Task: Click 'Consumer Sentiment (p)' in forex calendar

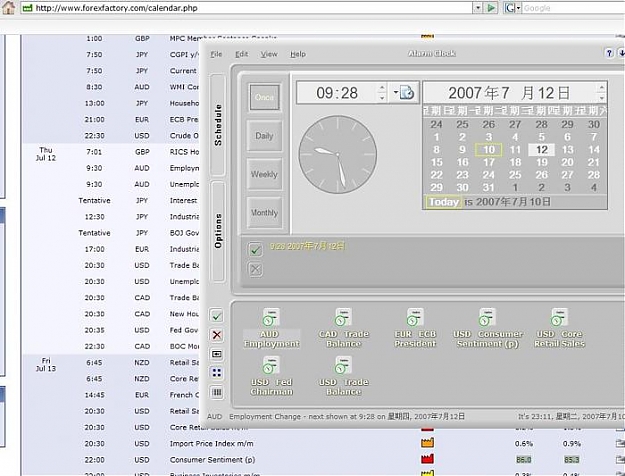Action: (x=212, y=460)
